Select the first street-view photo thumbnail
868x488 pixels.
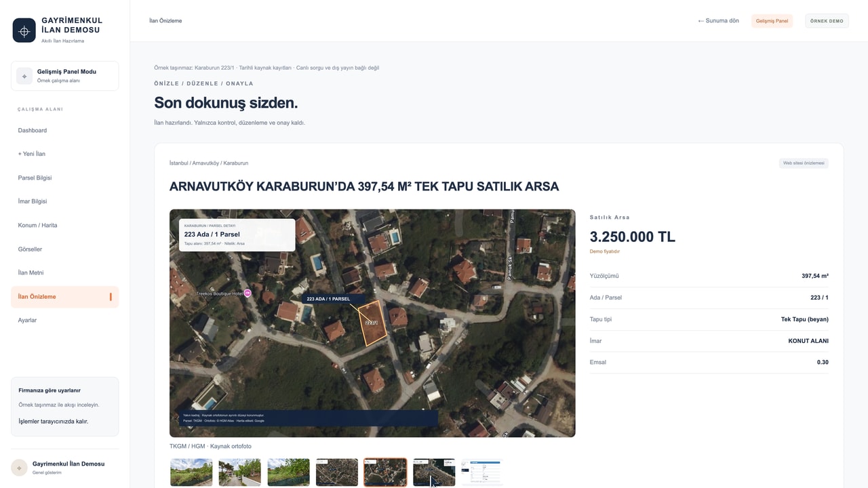(x=191, y=472)
